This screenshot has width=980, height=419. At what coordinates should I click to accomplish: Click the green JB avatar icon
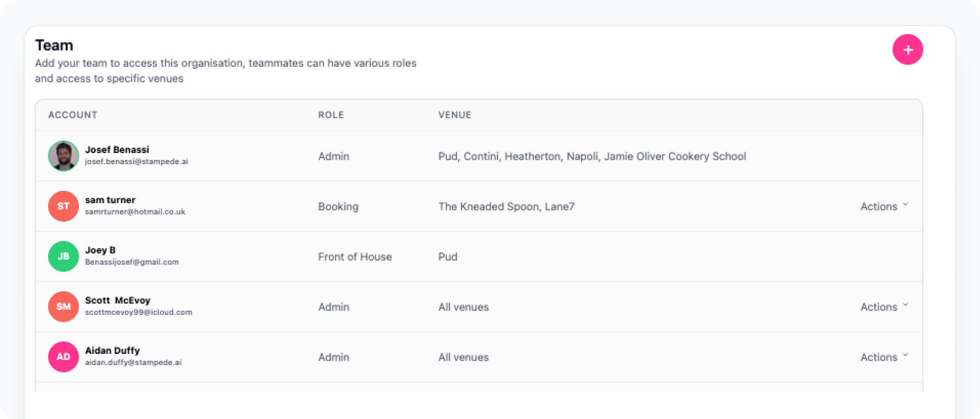[63, 257]
